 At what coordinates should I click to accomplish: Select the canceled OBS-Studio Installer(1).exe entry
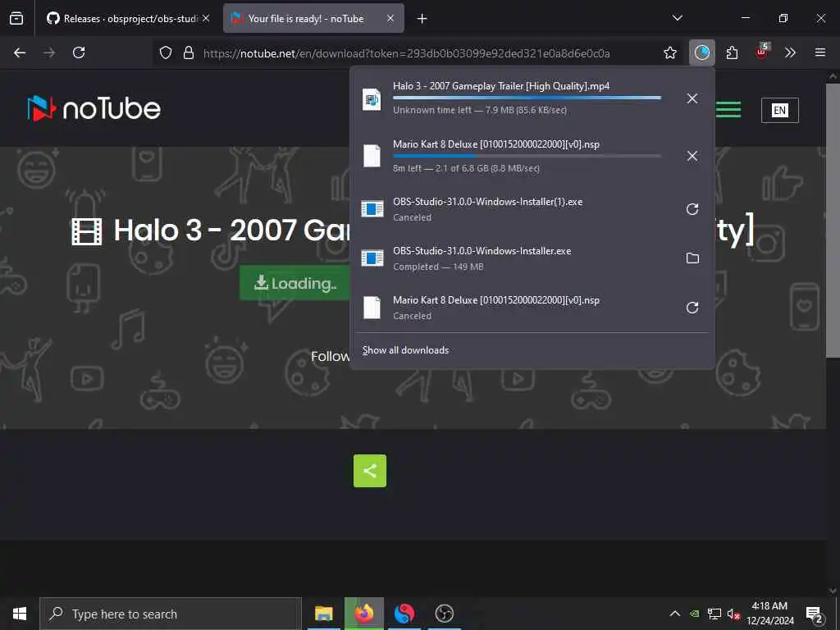click(x=514, y=209)
